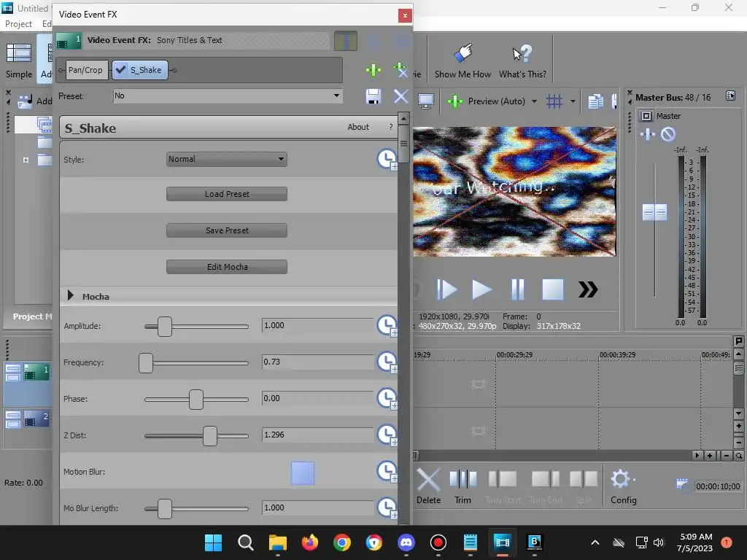The width and height of the screenshot is (747, 560).
Task: Click the Load Preset button
Action: pyautogui.click(x=227, y=194)
